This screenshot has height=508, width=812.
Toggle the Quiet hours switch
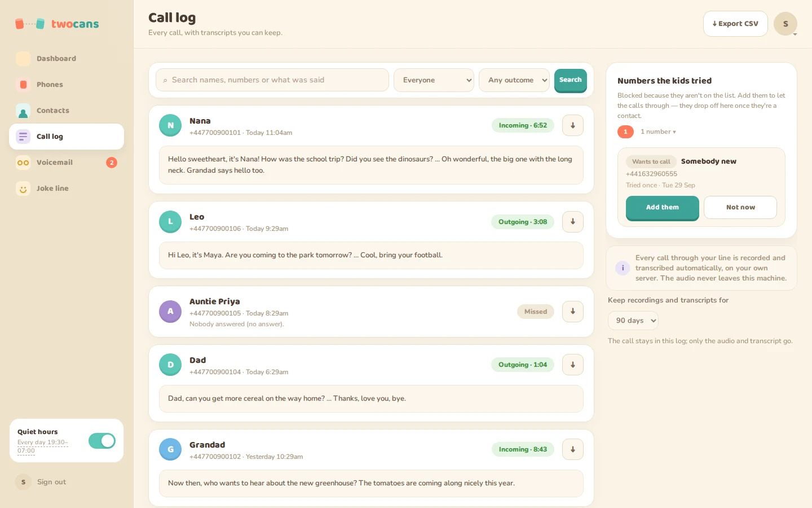[x=102, y=441]
